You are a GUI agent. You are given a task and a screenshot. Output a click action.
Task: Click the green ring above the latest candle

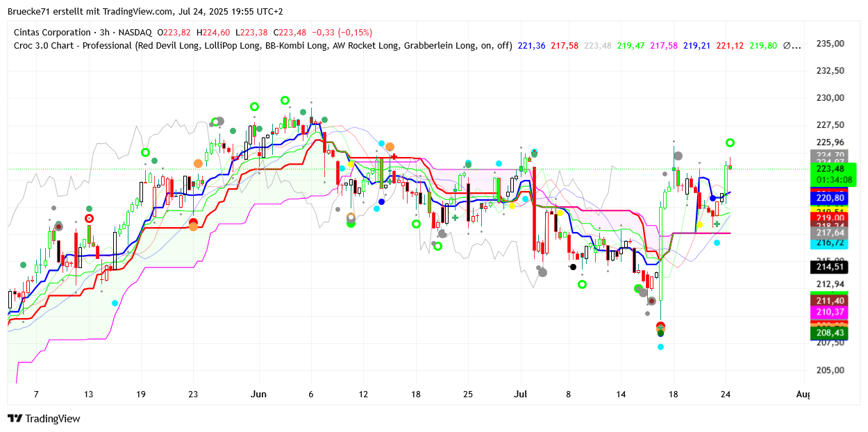pos(730,143)
